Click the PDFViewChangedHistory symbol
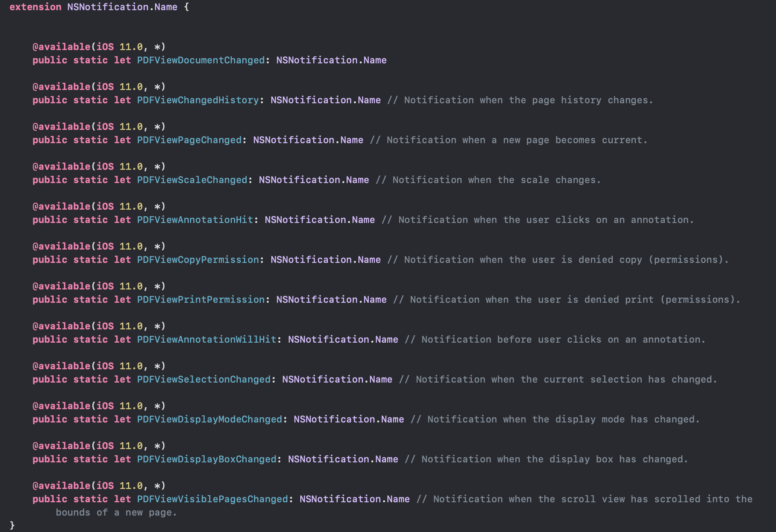 click(x=198, y=100)
